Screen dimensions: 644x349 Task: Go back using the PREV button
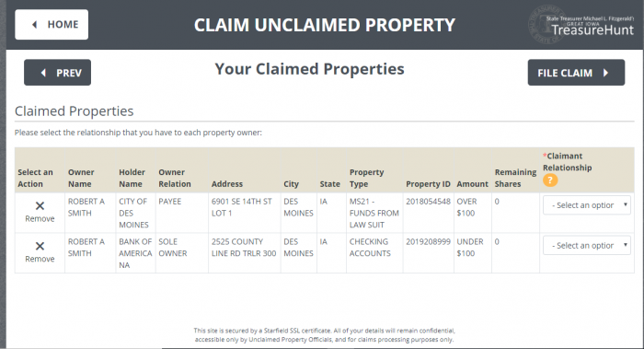click(57, 73)
